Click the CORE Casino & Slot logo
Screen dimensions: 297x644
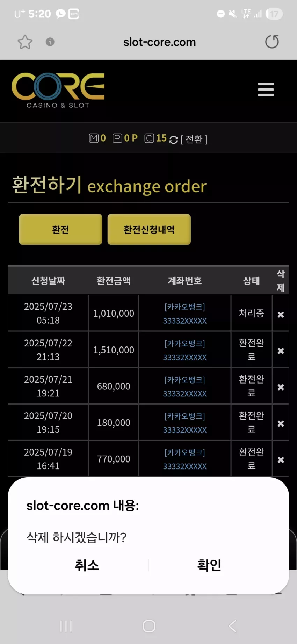(x=58, y=91)
